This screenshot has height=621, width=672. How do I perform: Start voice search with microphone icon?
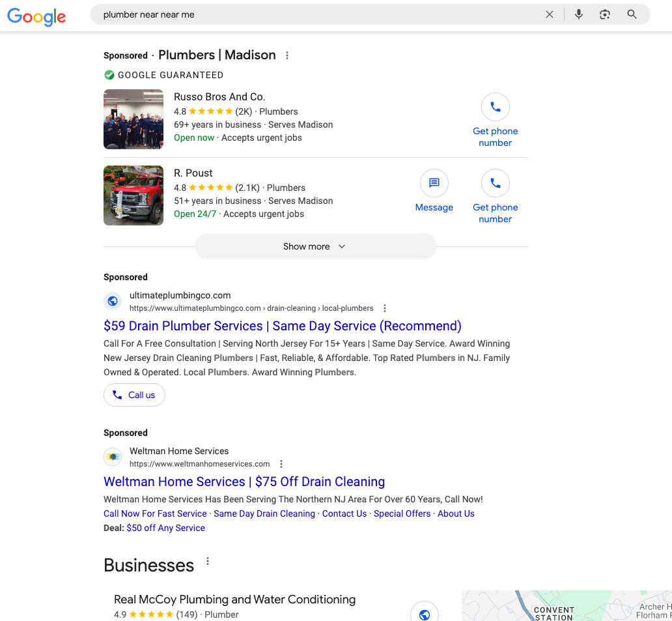click(579, 14)
